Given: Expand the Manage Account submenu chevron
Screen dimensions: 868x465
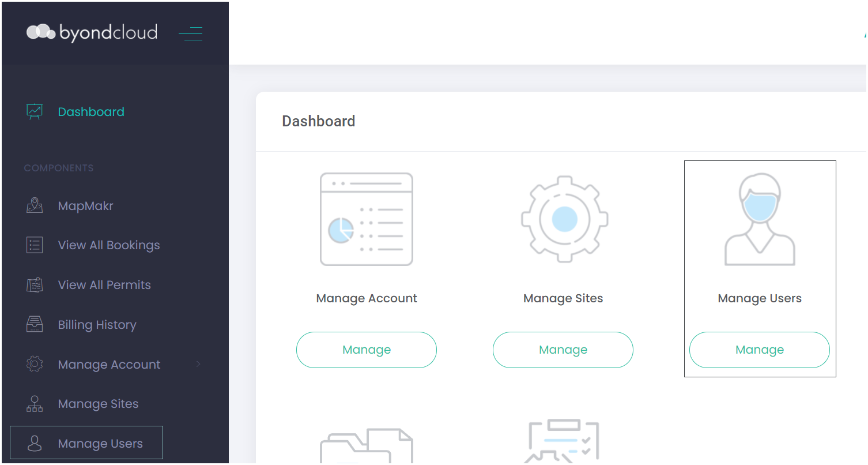Looking at the screenshot, I should 198,364.
